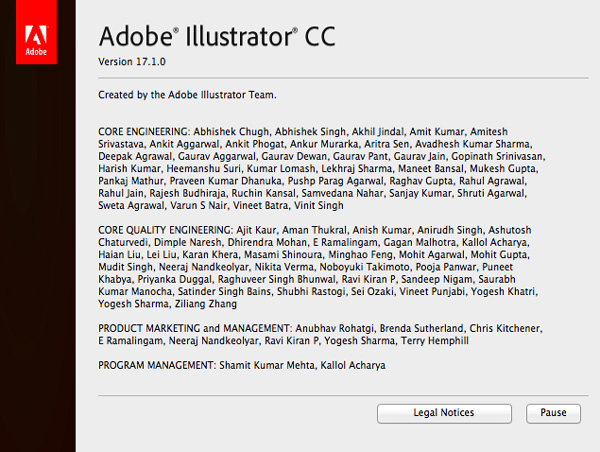600x452 pixels.
Task: Click the Adobe Illustrator CC title
Action: [216, 37]
